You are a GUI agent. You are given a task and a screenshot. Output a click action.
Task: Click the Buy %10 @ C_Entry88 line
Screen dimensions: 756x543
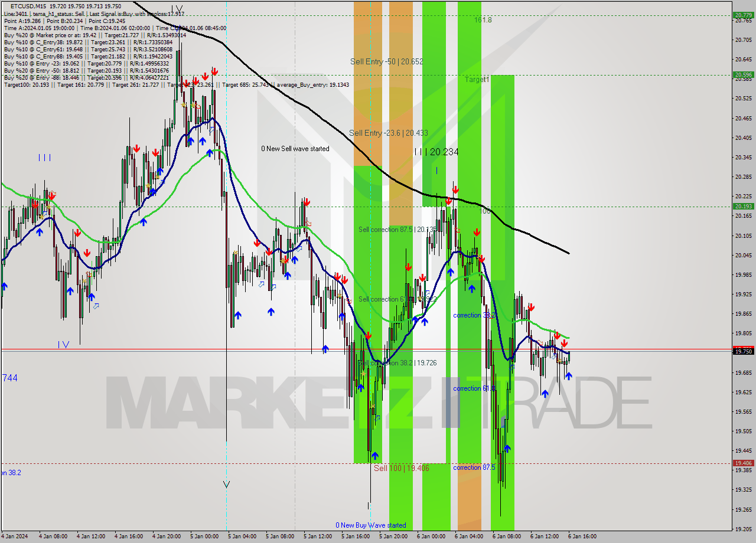coord(88,56)
